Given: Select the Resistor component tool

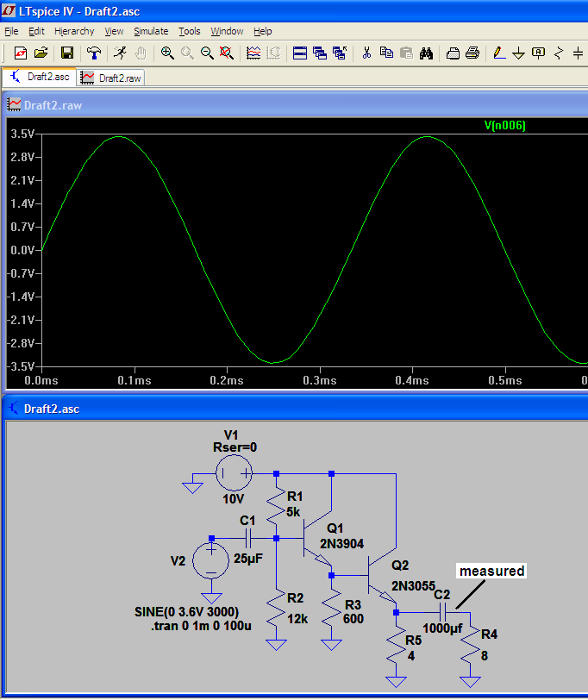Looking at the screenshot, I should coord(558,53).
